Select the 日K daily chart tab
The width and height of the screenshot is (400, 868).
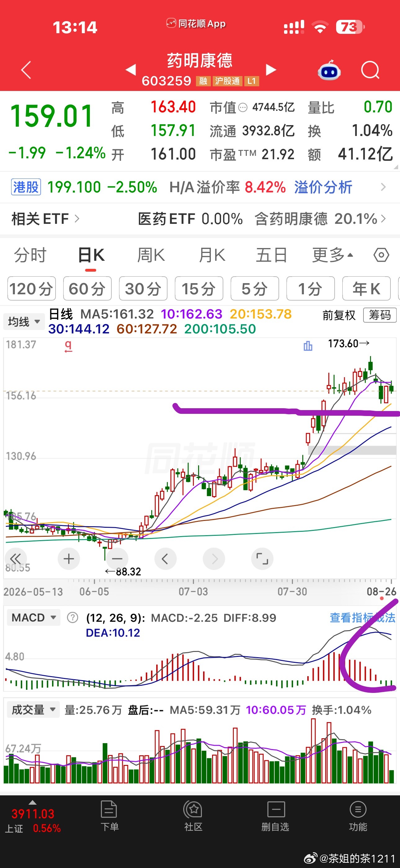click(91, 255)
